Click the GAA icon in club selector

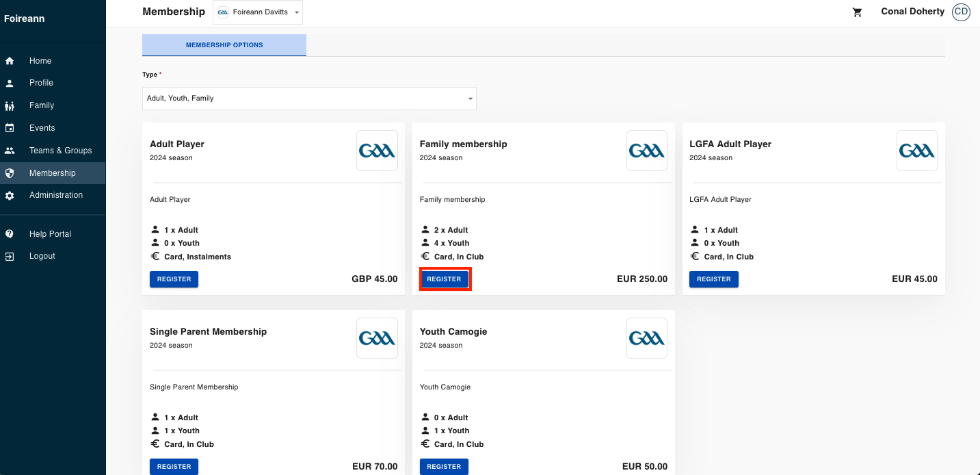tap(223, 12)
